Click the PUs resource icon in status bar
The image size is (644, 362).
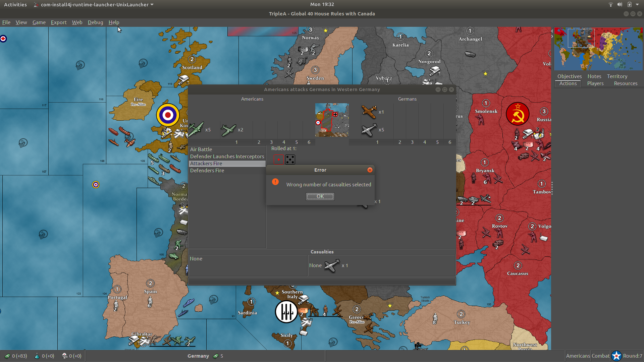click(7, 356)
